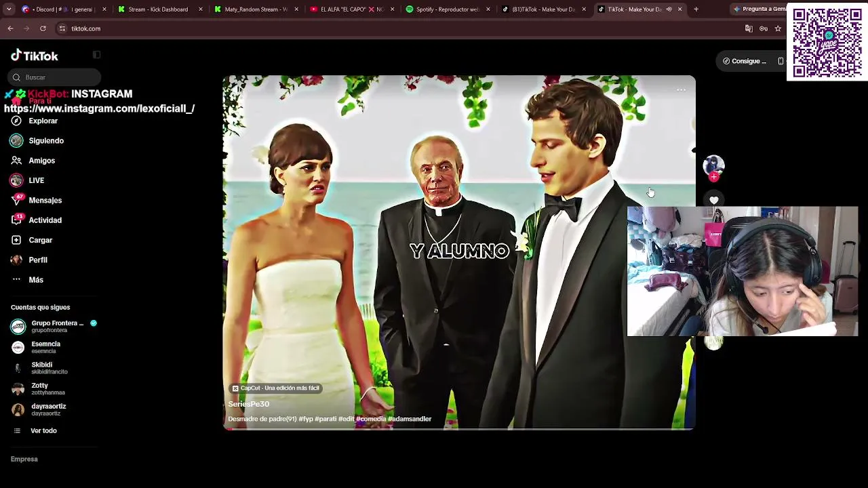The height and width of the screenshot is (488, 868).
Task: Open Zotty followed account
Action: click(x=48, y=389)
